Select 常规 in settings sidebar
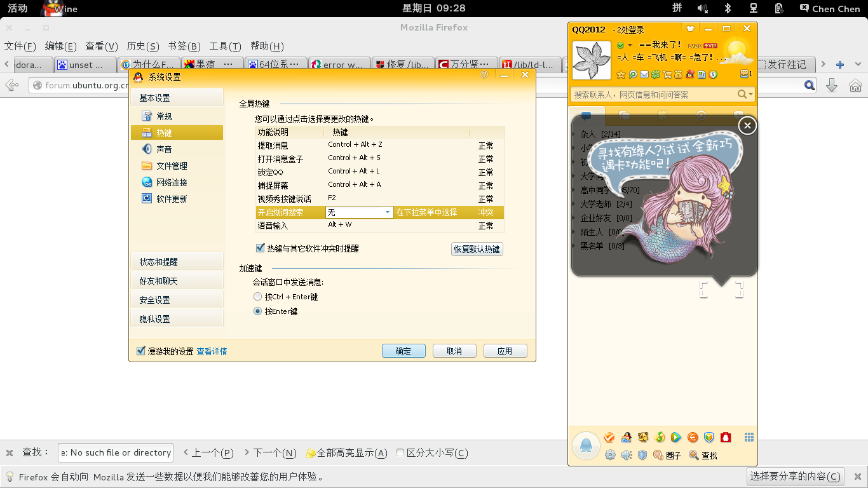This screenshot has width=868, height=488. (x=177, y=116)
